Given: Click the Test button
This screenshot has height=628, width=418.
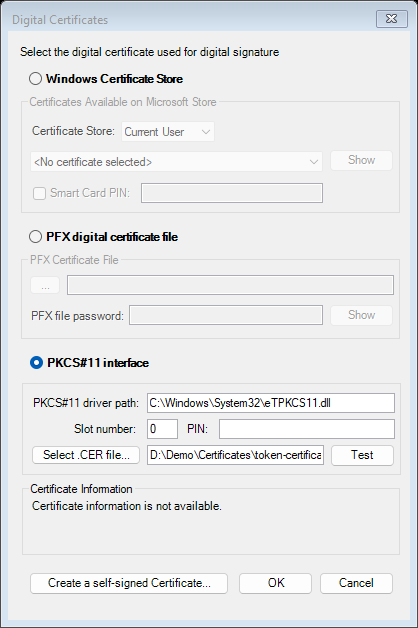Looking at the screenshot, I should [x=362, y=455].
